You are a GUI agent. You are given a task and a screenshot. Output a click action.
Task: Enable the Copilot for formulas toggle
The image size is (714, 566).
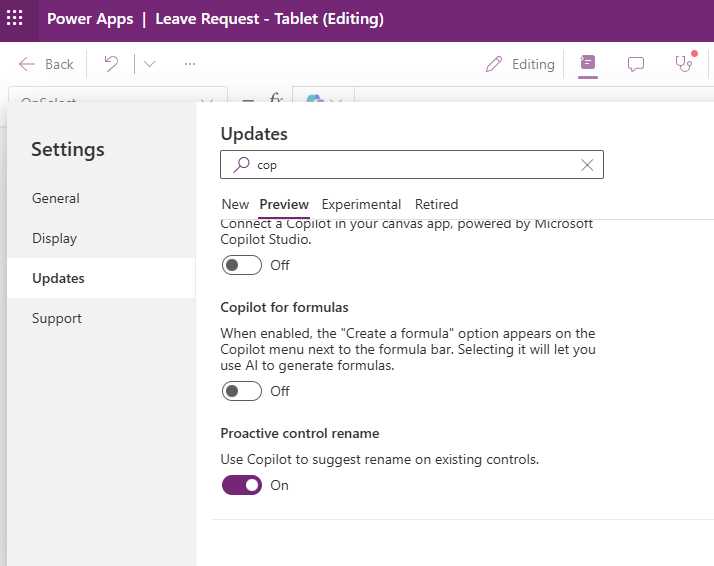(x=241, y=391)
